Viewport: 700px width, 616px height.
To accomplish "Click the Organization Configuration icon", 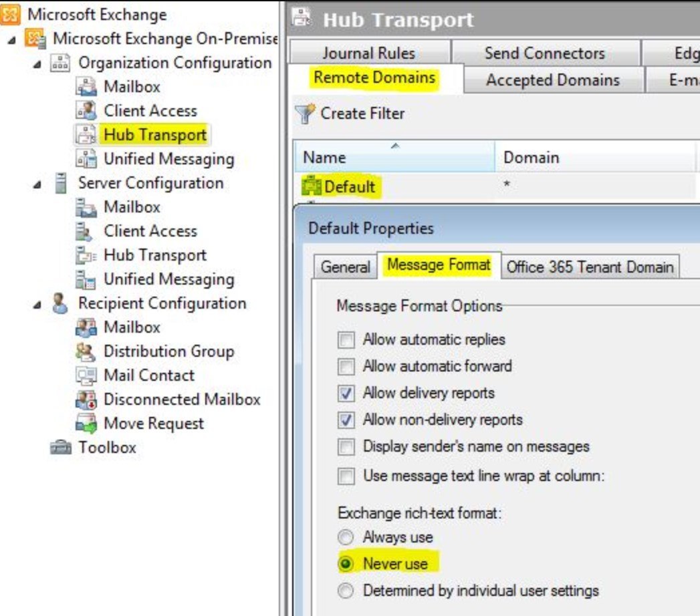I will coord(60,63).
